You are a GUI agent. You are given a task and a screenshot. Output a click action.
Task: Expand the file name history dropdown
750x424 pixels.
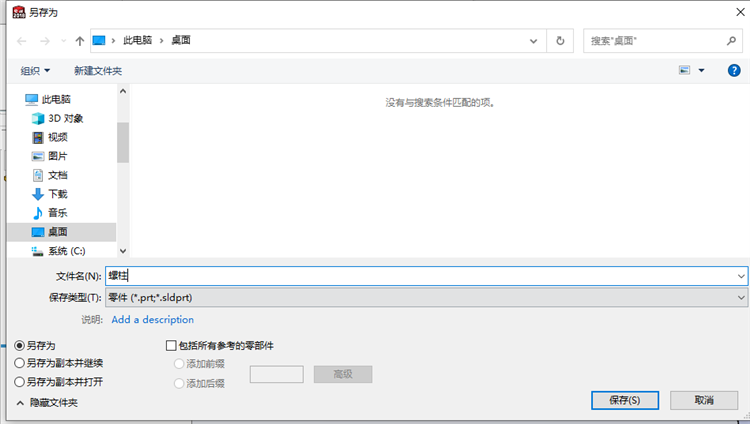[741, 276]
